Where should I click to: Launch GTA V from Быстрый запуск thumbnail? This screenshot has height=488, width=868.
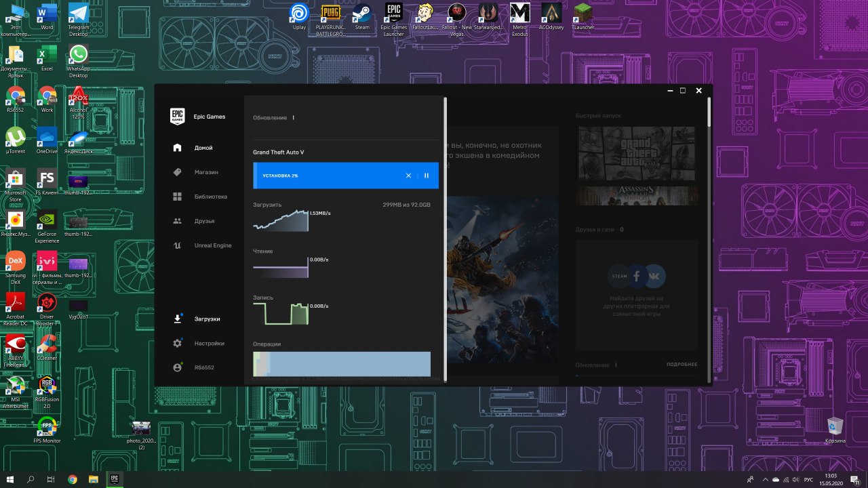point(636,152)
